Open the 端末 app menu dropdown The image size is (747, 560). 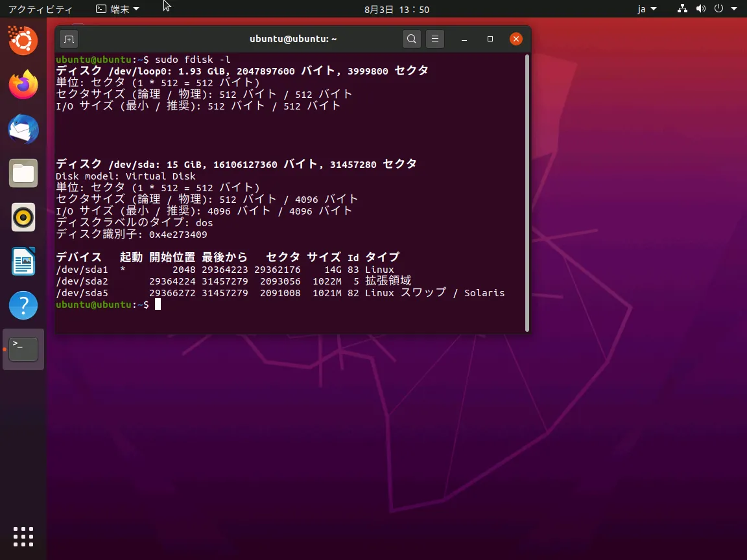point(117,9)
